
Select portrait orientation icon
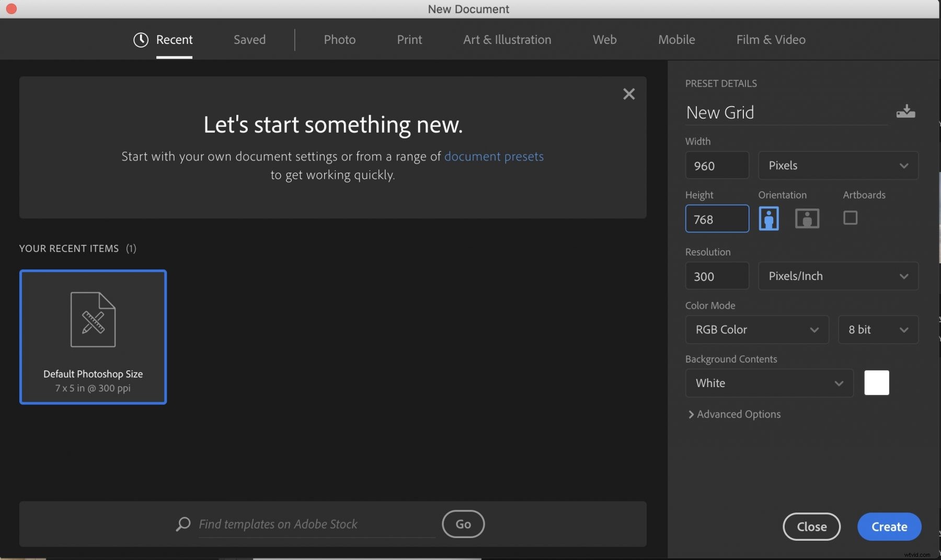point(768,218)
